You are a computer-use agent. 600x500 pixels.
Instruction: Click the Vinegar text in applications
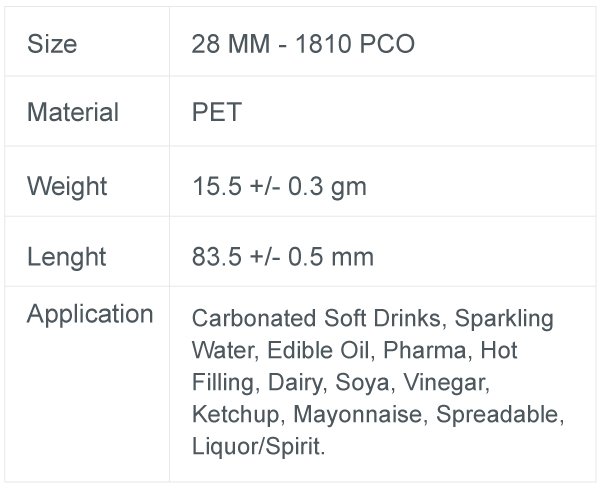tap(444, 382)
